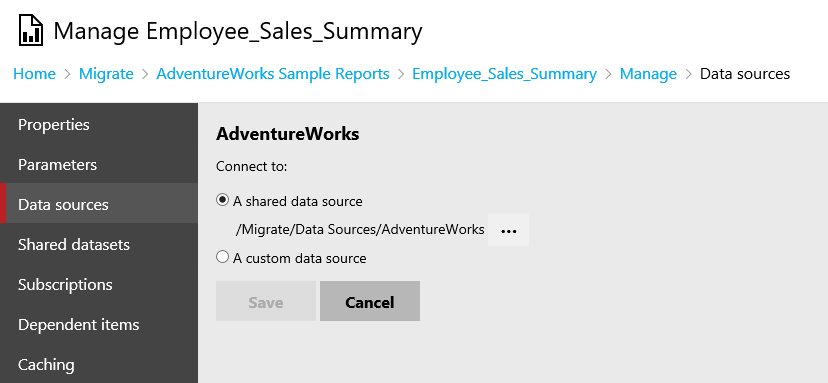This screenshot has width=828, height=383.
Task: Open the Properties sidebar page
Action: coord(99,125)
